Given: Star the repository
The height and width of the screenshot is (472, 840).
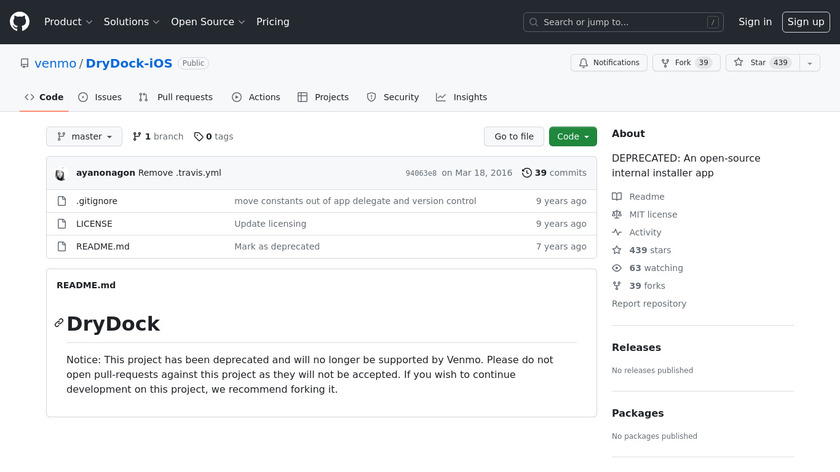Looking at the screenshot, I should tap(763, 63).
